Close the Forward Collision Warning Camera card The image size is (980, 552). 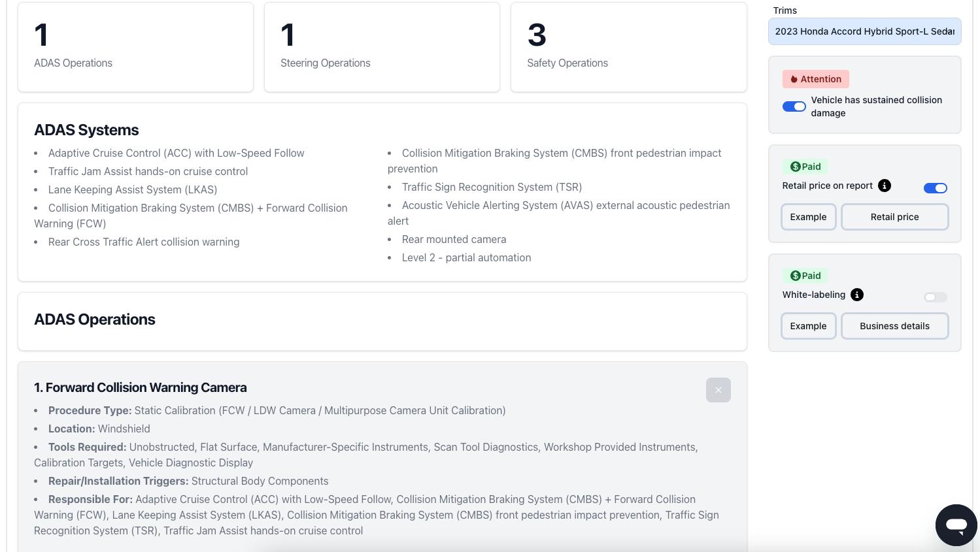718,390
